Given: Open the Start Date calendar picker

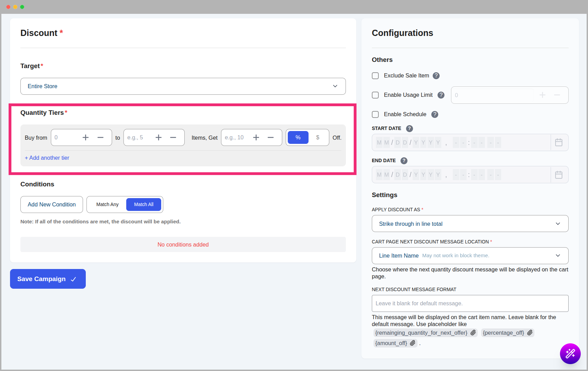Looking at the screenshot, I should click(x=559, y=142).
